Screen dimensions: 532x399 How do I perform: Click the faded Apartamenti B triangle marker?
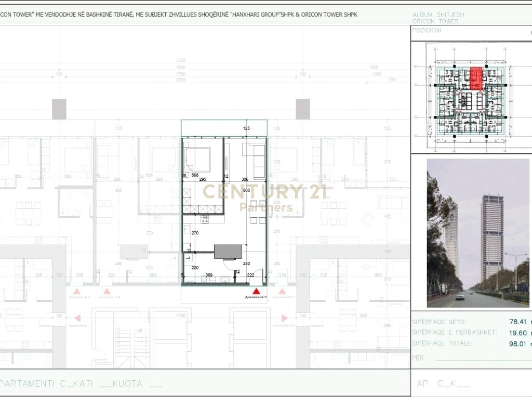pyautogui.click(x=107, y=292)
